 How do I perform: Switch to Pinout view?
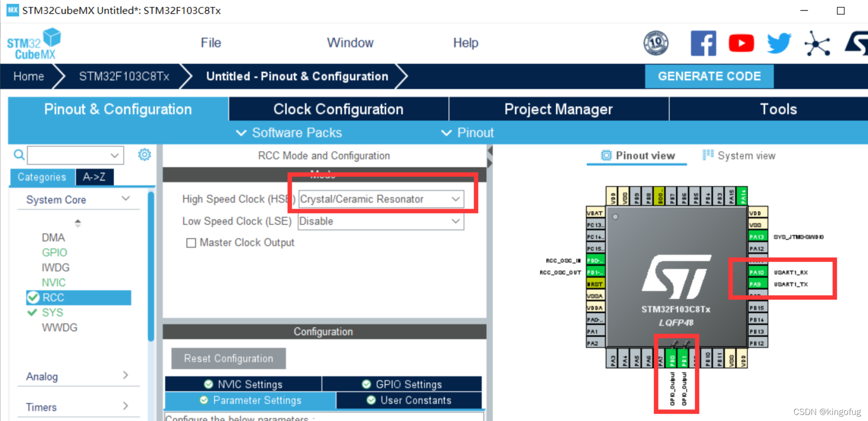pos(637,156)
